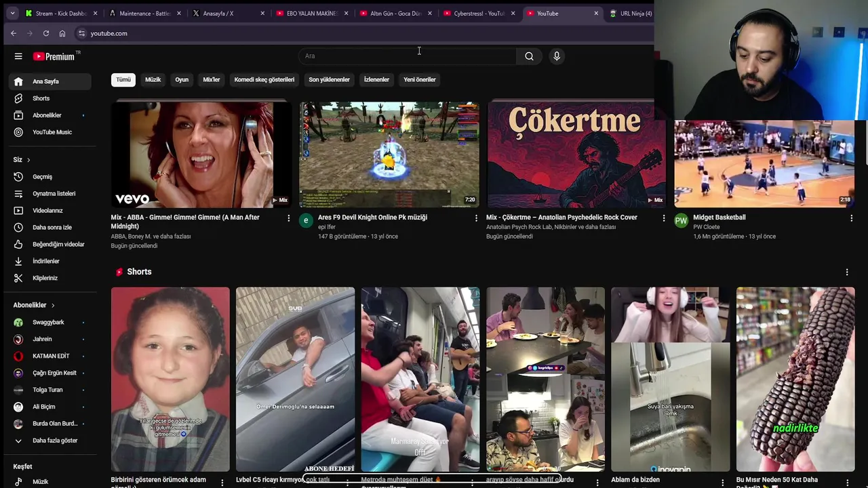Image resolution: width=868 pixels, height=488 pixels.
Task: Open Tolga Turan subscription channel
Action: coord(50,390)
